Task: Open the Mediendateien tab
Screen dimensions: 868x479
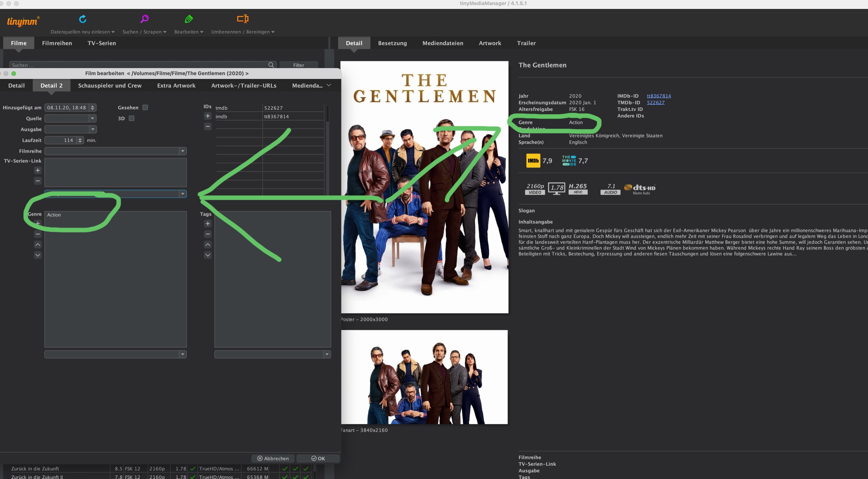Action: point(442,43)
